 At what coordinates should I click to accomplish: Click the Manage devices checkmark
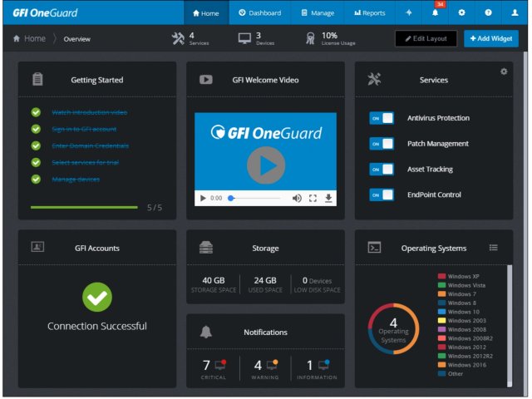coord(36,180)
